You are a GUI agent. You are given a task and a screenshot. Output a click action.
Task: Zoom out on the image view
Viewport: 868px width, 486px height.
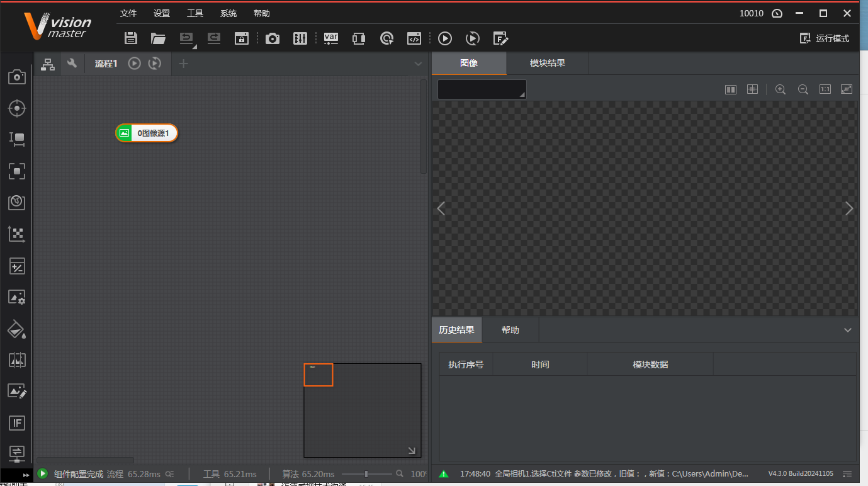click(803, 89)
